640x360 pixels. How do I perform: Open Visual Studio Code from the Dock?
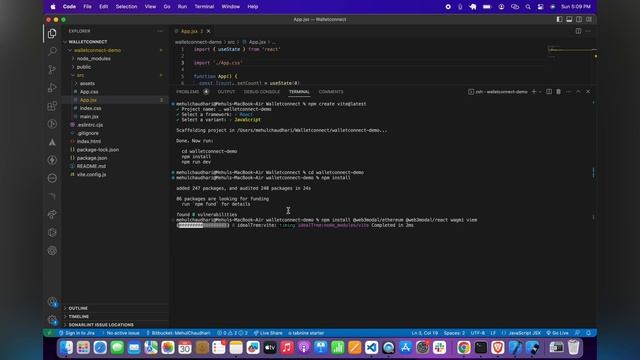[x=371, y=347]
